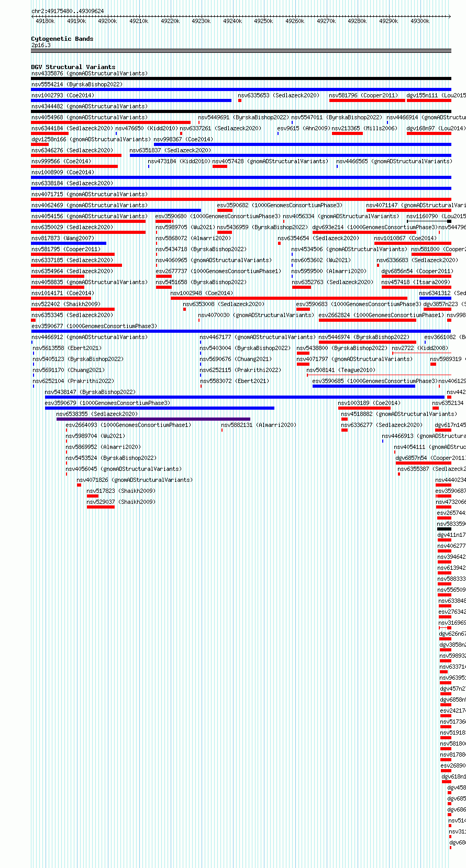
Task: Click nsv5449691 (ByrskaBishop2022) label
Action: 243,117
